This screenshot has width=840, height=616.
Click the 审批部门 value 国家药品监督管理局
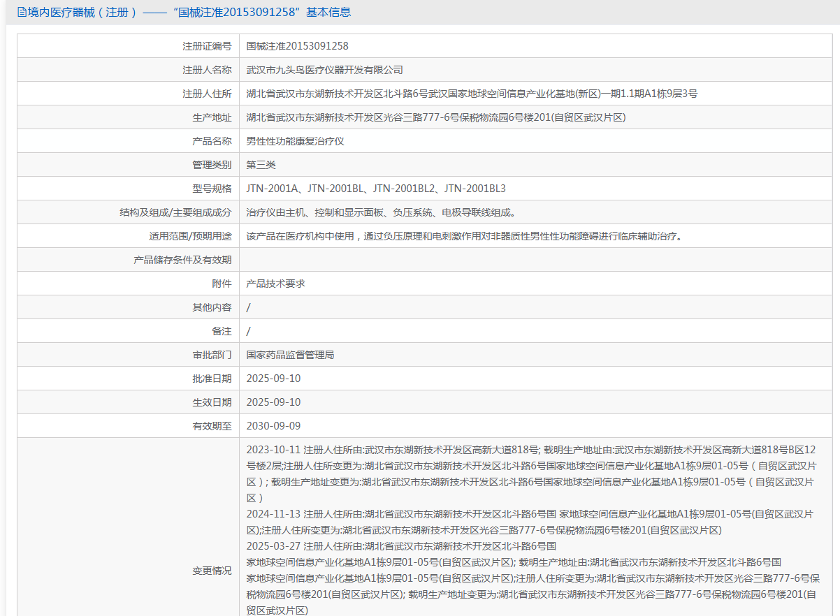(x=290, y=355)
